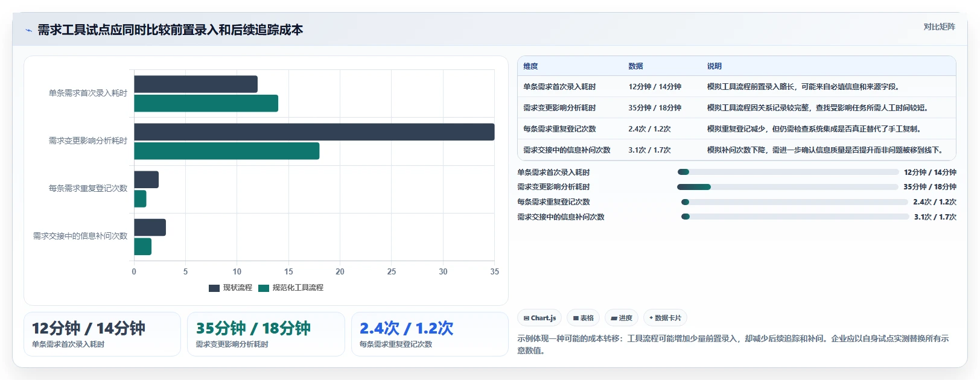Open the 12分钟 / 14分钟 stat card
This screenshot has height=380, width=980.
click(102, 334)
